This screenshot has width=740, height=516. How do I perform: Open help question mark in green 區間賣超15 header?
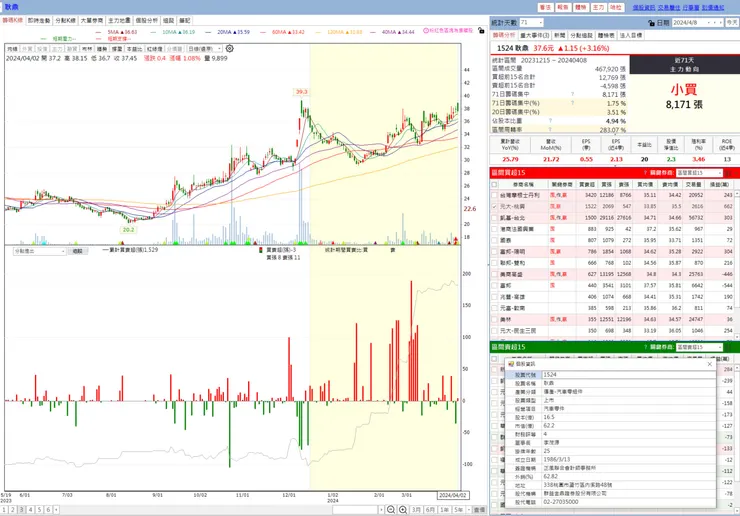(x=645, y=347)
